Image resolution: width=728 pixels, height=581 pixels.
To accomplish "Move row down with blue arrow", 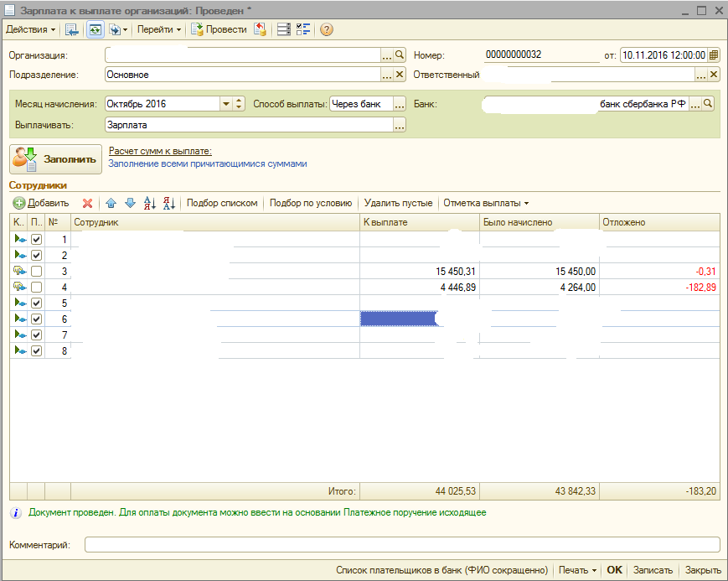I will click(x=129, y=203).
